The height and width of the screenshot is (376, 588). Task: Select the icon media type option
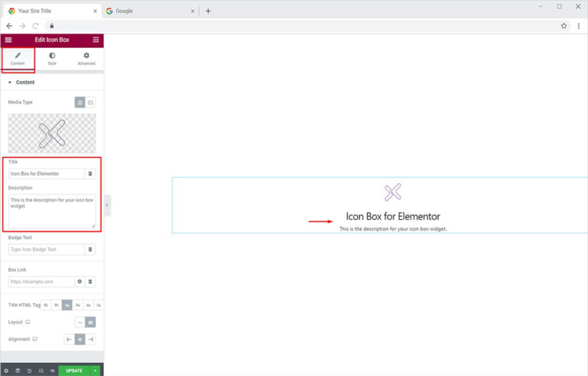pyautogui.click(x=80, y=102)
